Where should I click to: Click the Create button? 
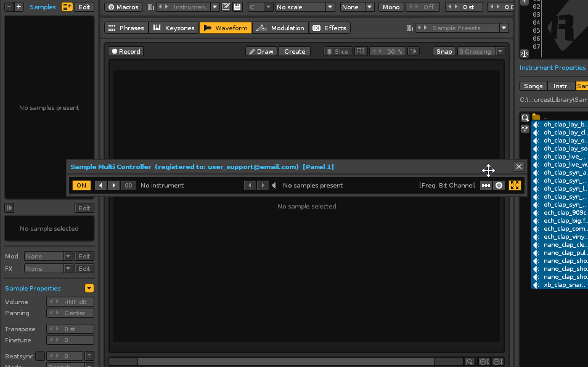point(294,52)
